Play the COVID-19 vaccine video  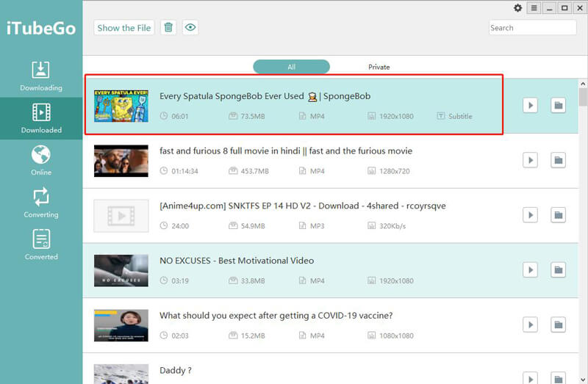pyautogui.click(x=530, y=325)
